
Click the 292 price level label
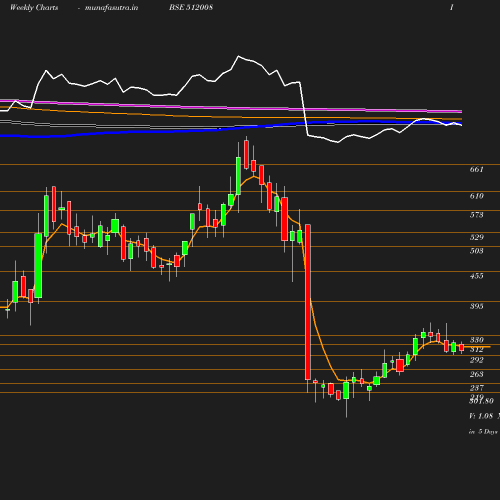coord(477,360)
